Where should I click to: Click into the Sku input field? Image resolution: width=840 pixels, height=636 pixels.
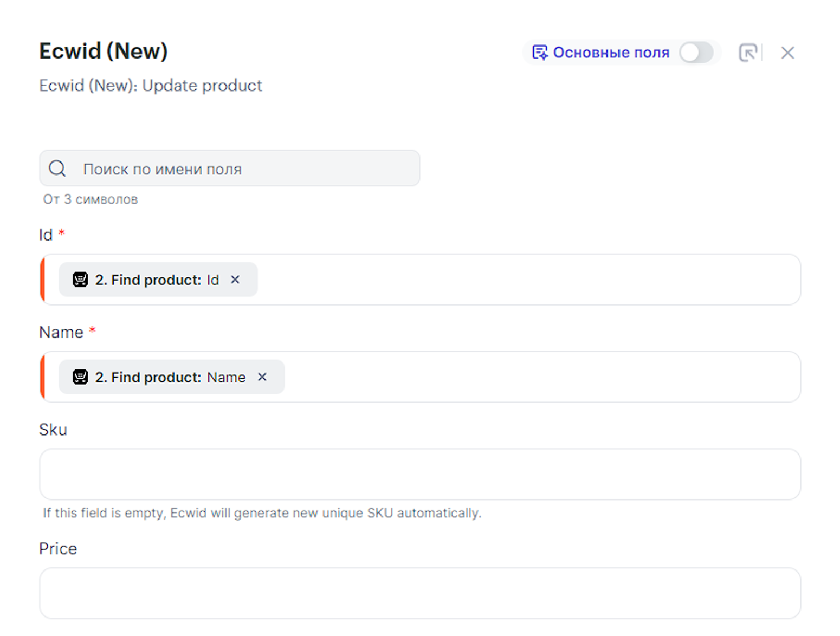point(419,474)
